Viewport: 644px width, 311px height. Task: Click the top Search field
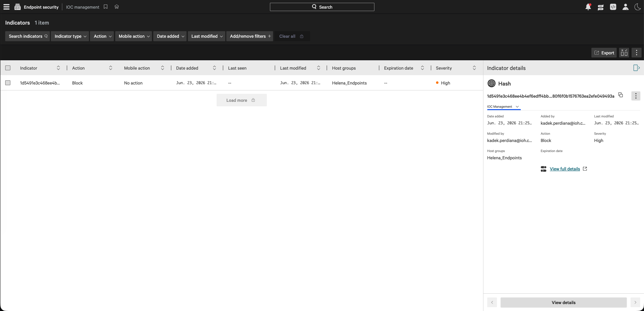pyautogui.click(x=322, y=7)
